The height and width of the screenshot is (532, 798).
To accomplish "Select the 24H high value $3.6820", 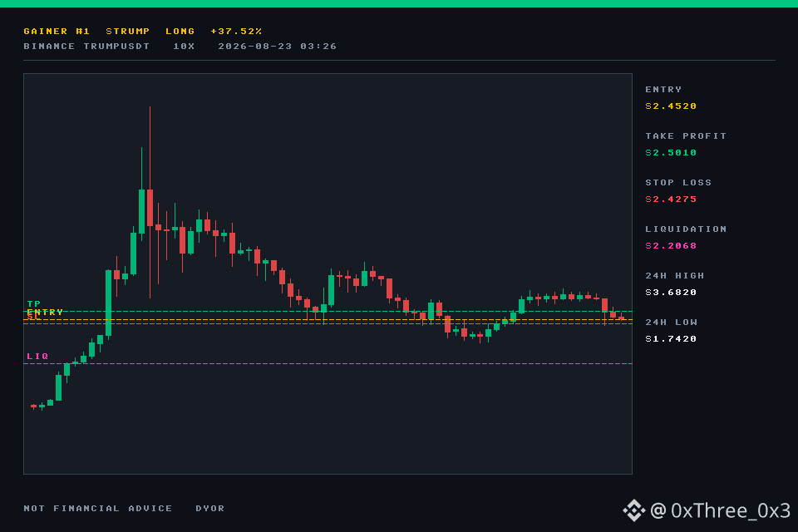I will pyautogui.click(x=671, y=293).
